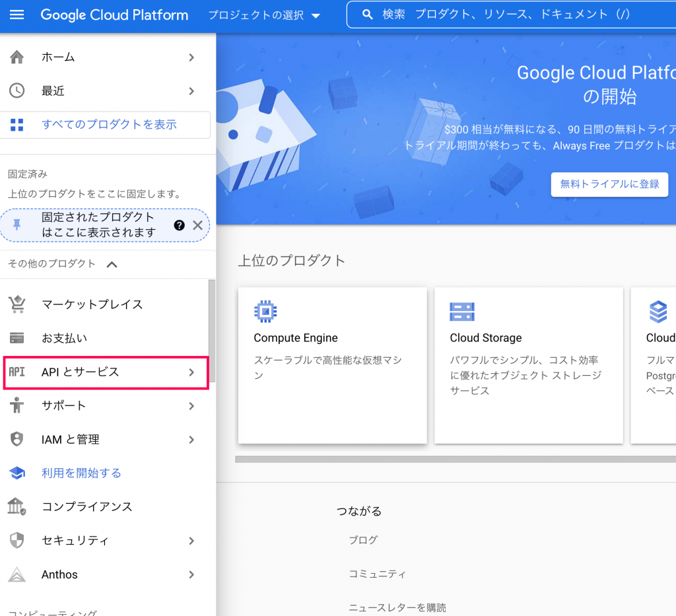Open the Compute Engine product card
This screenshot has width=676, height=616.
333,365
